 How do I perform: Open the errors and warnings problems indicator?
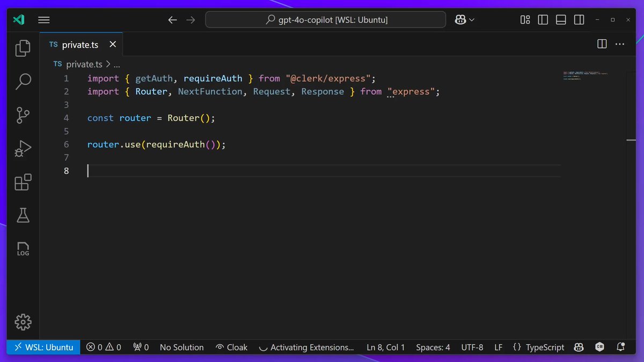point(104,347)
